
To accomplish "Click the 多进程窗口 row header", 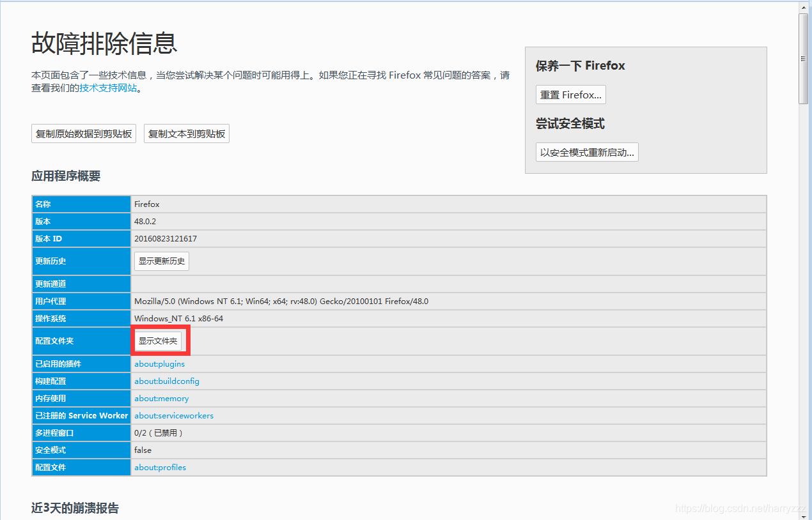I will coord(82,432).
